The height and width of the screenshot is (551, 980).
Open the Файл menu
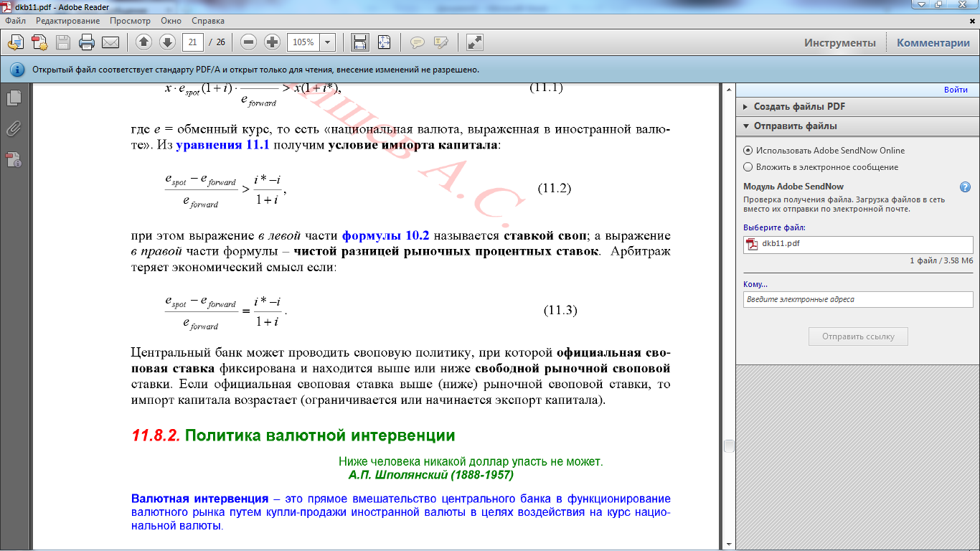click(15, 21)
